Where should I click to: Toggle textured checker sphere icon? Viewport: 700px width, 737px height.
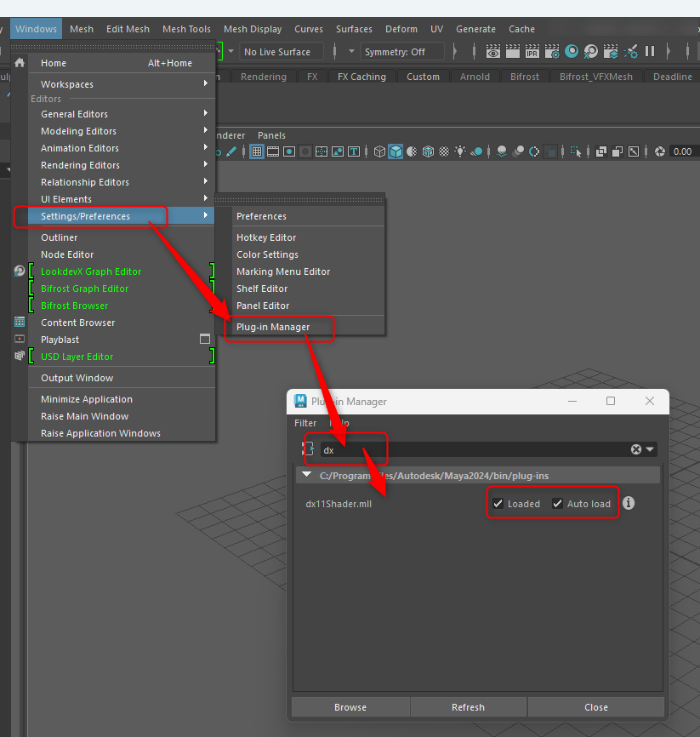pos(444,151)
